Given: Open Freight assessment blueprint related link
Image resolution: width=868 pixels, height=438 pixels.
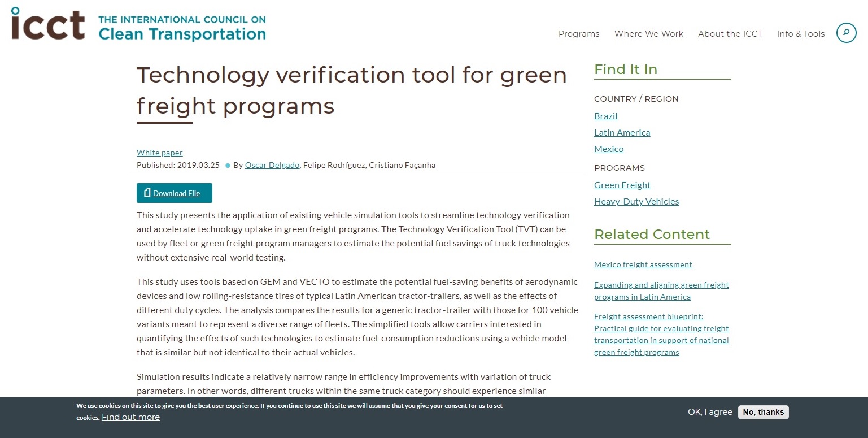Looking at the screenshot, I should [661, 334].
